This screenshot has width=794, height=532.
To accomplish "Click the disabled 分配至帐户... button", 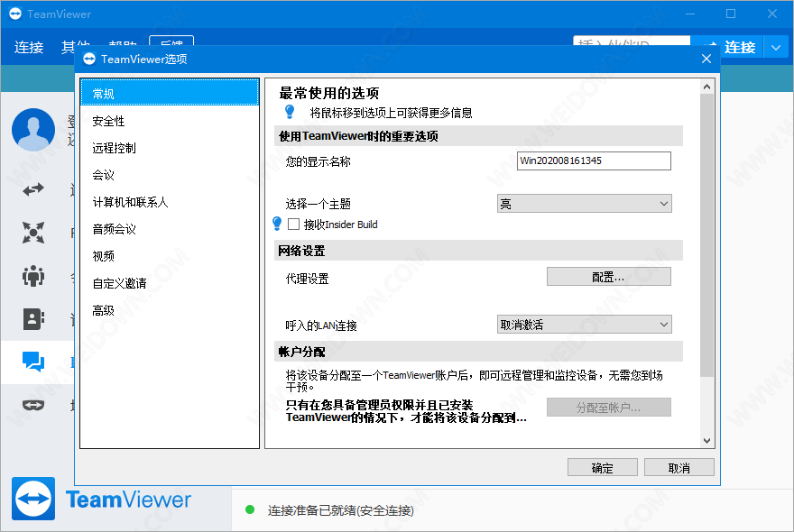I will tap(609, 408).
